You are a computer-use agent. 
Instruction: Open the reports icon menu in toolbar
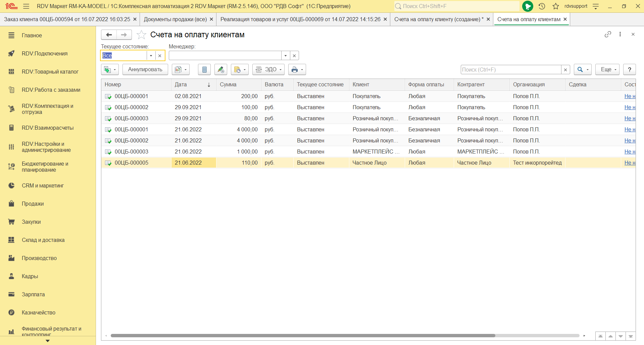(181, 70)
